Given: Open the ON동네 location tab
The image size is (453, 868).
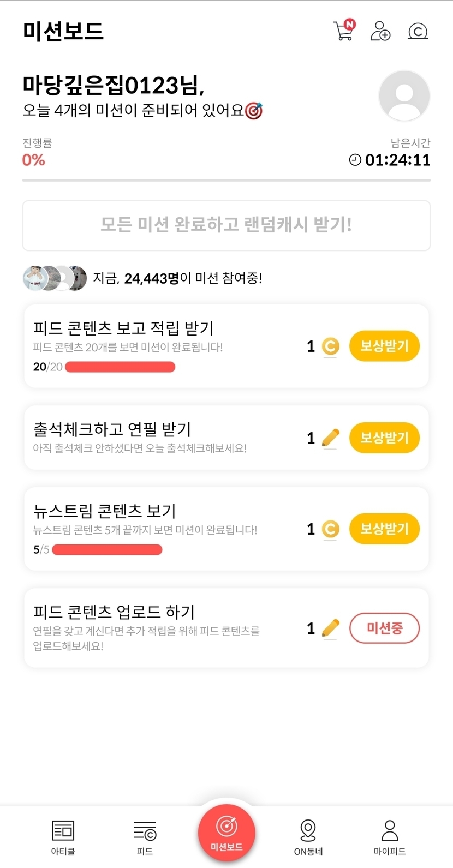Looking at the screenshot, I should (308, 837).
